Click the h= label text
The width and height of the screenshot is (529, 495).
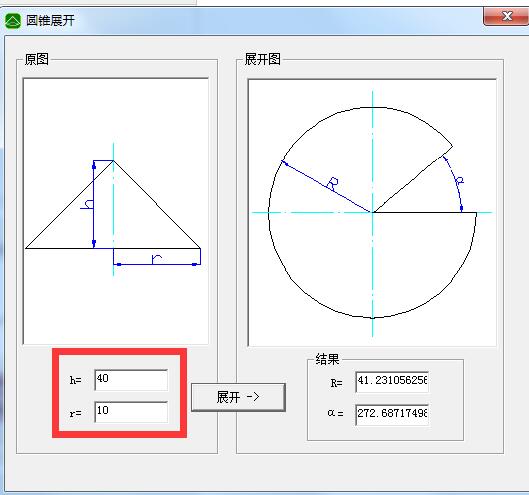pos(76,380)
